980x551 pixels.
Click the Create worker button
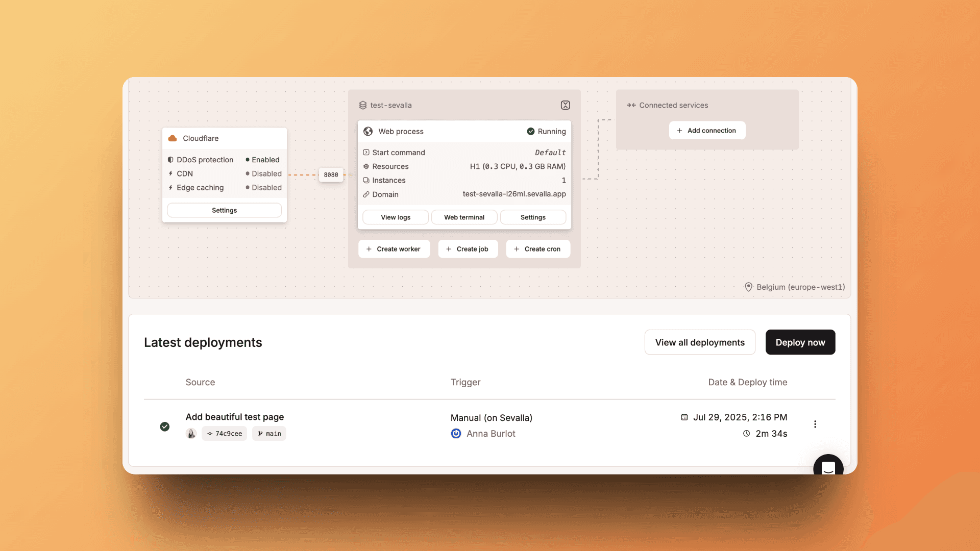click(x=394, y=249)
